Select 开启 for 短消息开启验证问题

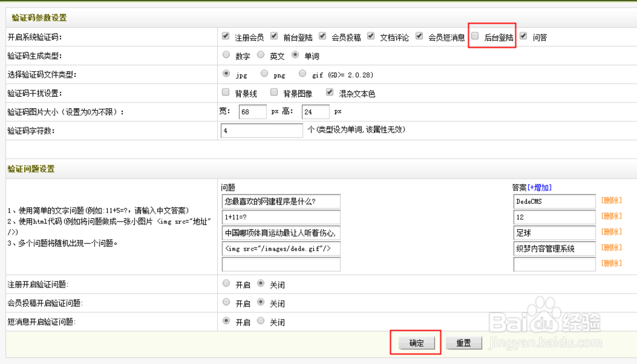(x=226, y=321)
